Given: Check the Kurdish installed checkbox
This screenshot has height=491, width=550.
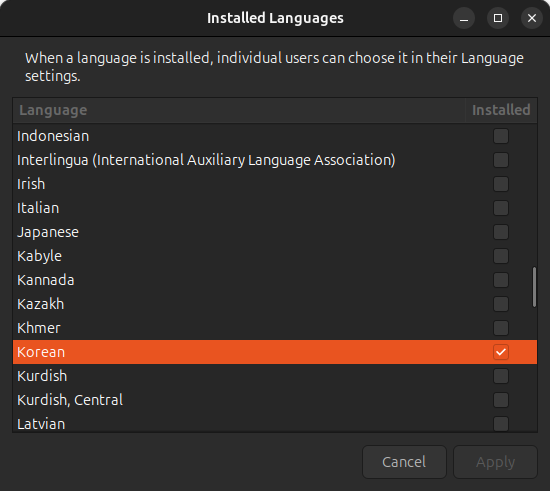Looking at the screenshot, I should point(501,376).
